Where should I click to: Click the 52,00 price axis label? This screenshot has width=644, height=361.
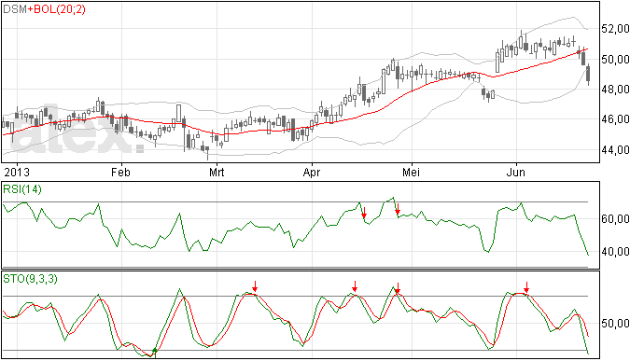pyautogui.click(x=615, y=29)
